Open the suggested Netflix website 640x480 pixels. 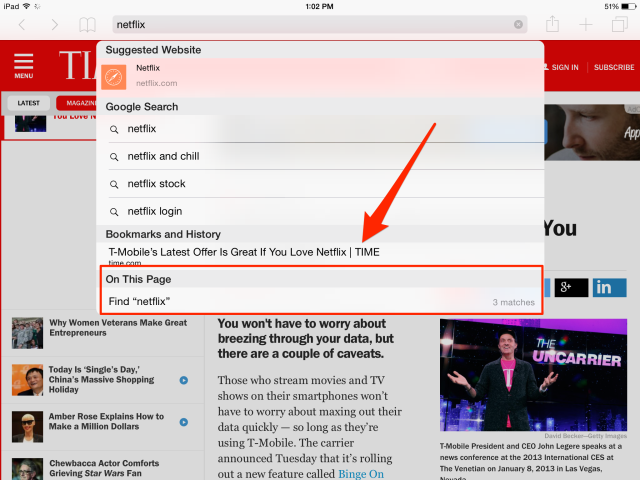[x=320, y=76]
